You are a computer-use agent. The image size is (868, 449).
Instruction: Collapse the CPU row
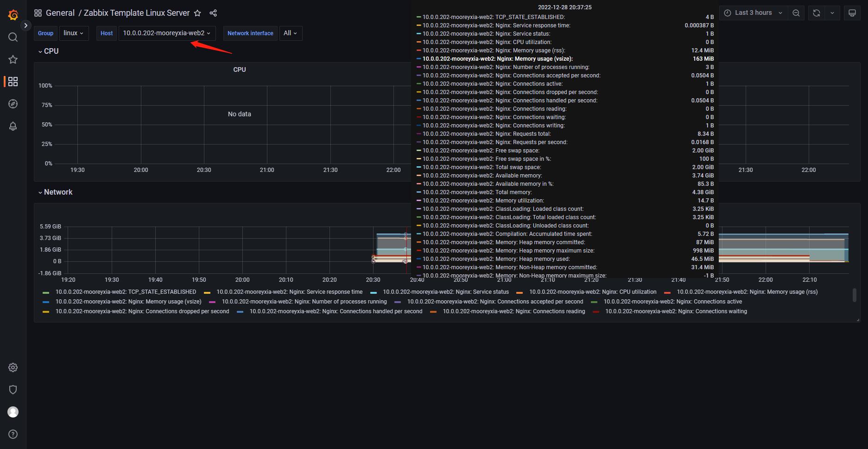click(48, 51)
